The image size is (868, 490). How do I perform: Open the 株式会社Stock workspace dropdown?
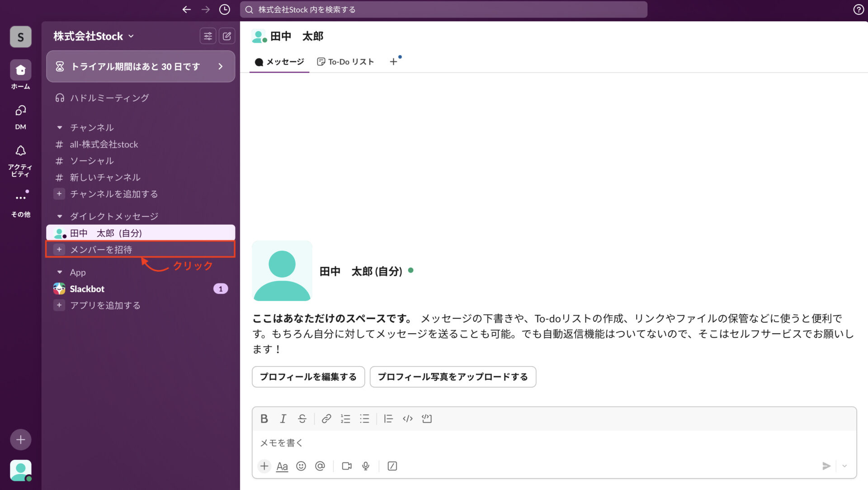click(x=93, y=36)
